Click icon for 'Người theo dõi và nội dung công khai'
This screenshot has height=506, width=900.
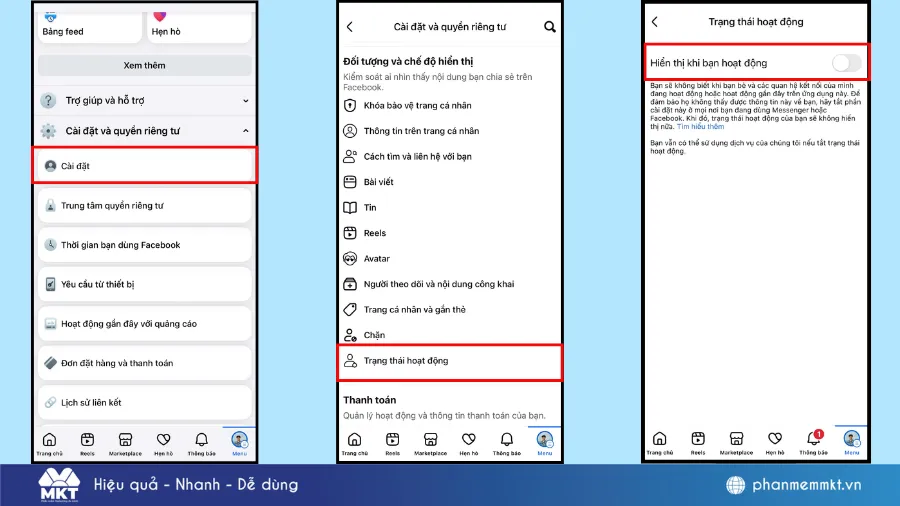point(350,284)
